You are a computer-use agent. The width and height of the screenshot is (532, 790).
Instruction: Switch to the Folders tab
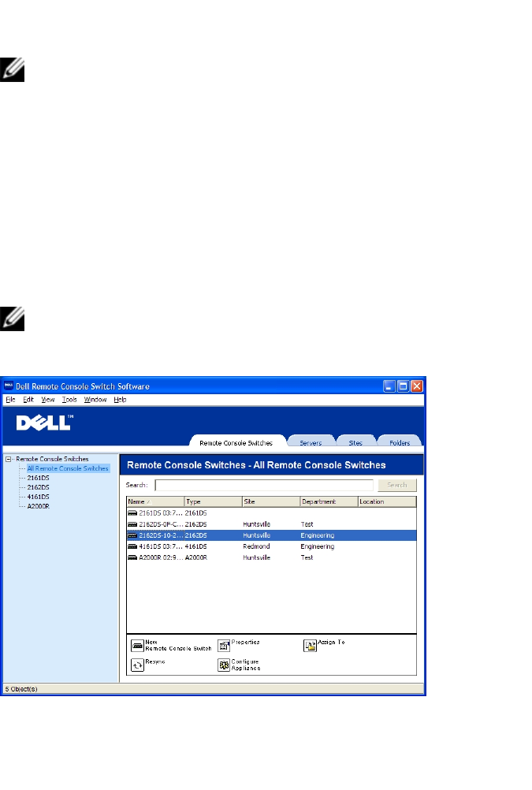[x=400, y=442]
